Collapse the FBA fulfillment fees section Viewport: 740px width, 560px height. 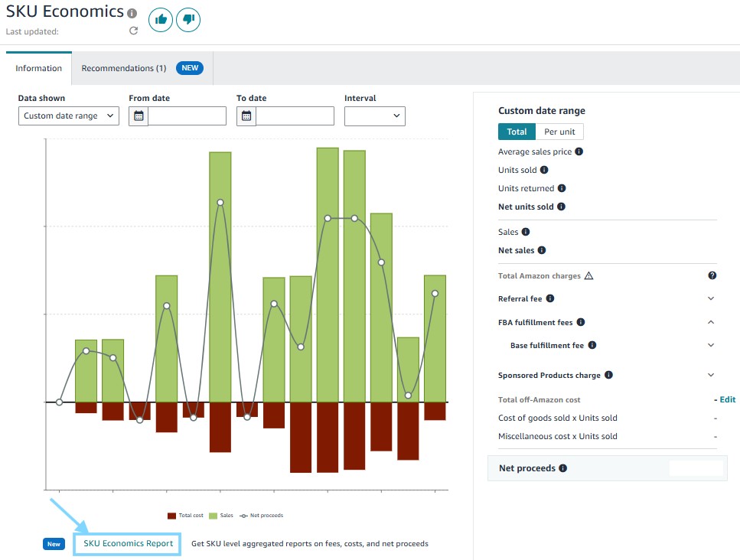711,322
